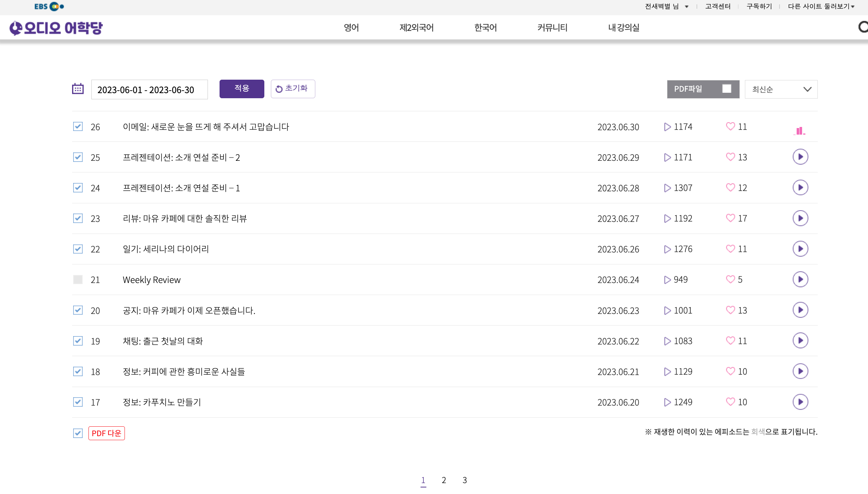Toggle the PDF파일 filter checkbox
Screen dimensions: 868x494
[726, 89]
